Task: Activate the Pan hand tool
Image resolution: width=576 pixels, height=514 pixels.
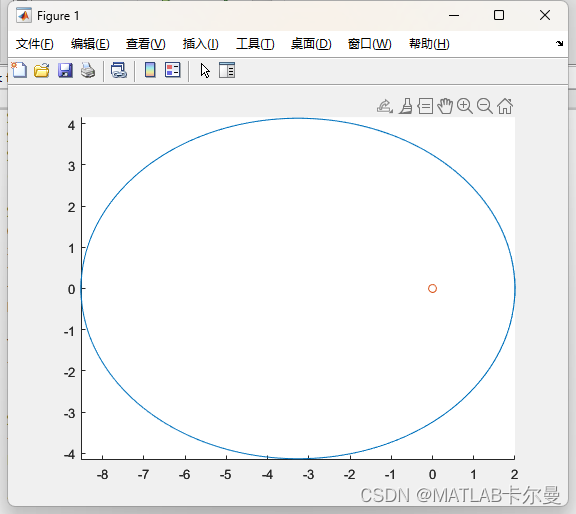Action: pyautogui.click(x=445, y=106)
